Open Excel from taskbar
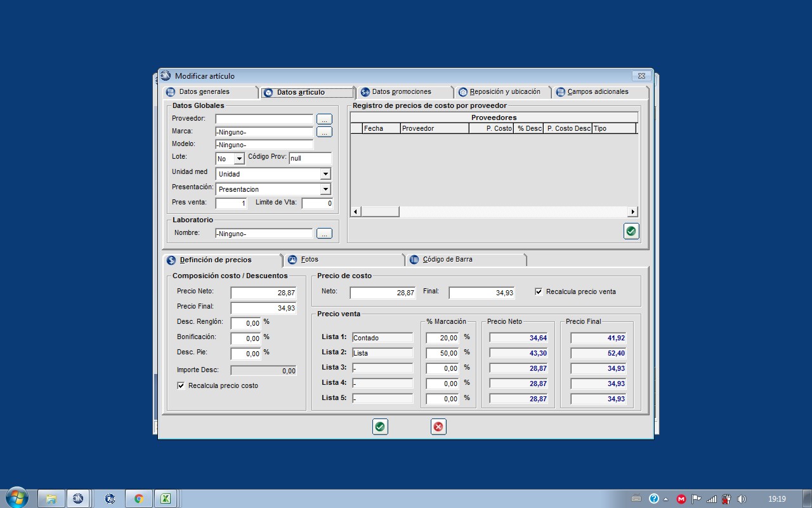This screenshot has height=508, width=812. [165, 498]
